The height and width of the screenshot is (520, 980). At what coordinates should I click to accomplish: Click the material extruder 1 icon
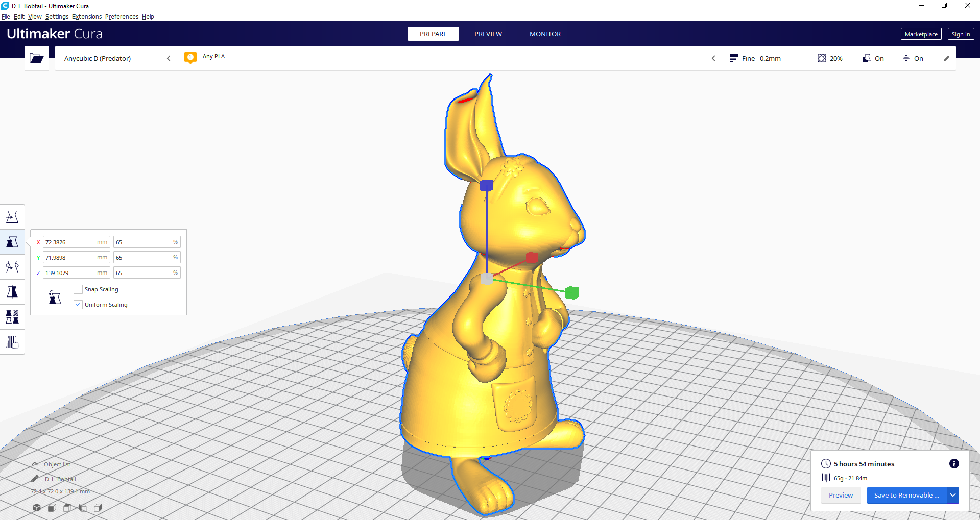190,58
